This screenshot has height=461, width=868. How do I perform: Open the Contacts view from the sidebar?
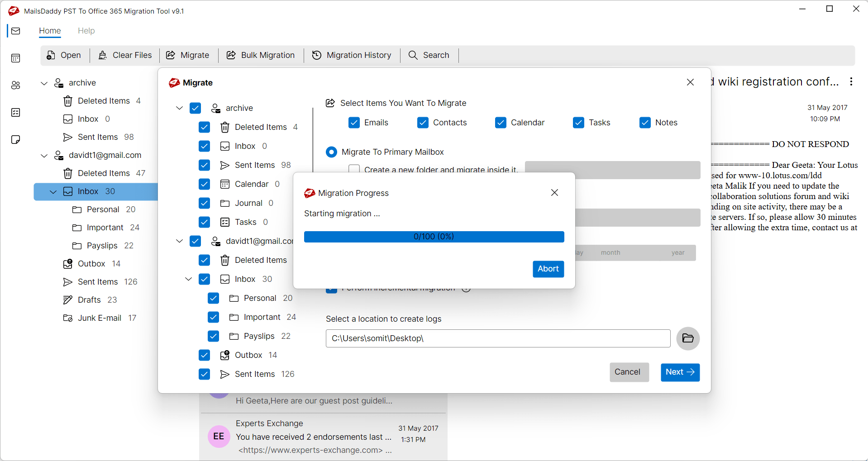(x=15, y=85)
